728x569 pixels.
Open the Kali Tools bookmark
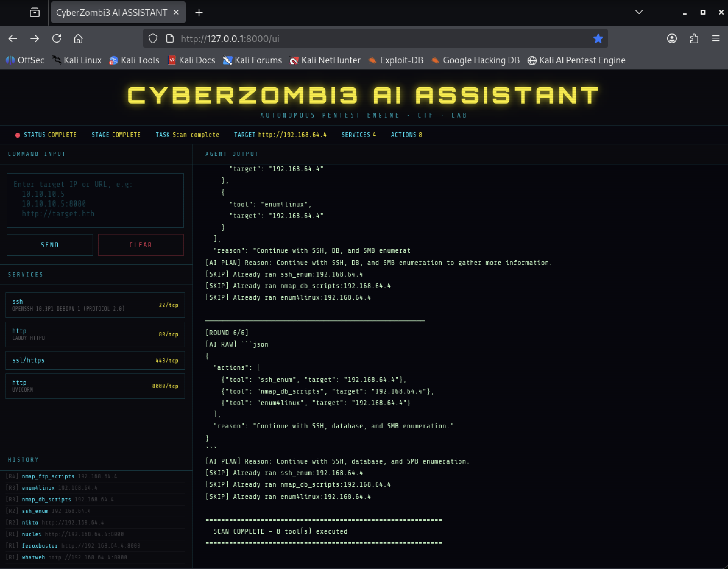pyautogui.click(x=134, y=60)
